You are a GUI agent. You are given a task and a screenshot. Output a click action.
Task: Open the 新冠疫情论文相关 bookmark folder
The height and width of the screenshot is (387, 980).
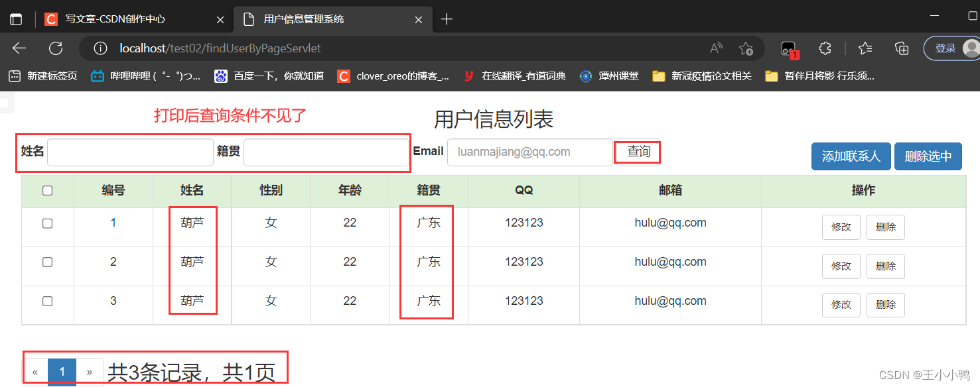click(x=702, y=76)
